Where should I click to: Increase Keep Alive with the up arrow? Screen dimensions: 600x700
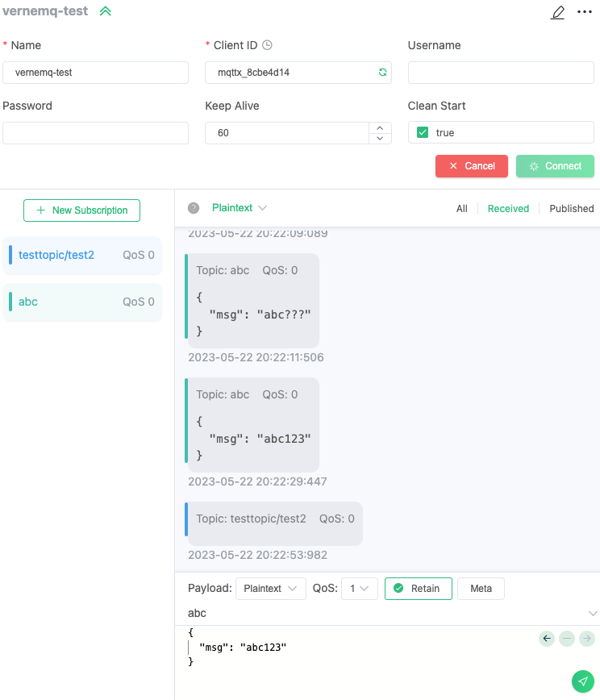point(380,127)
